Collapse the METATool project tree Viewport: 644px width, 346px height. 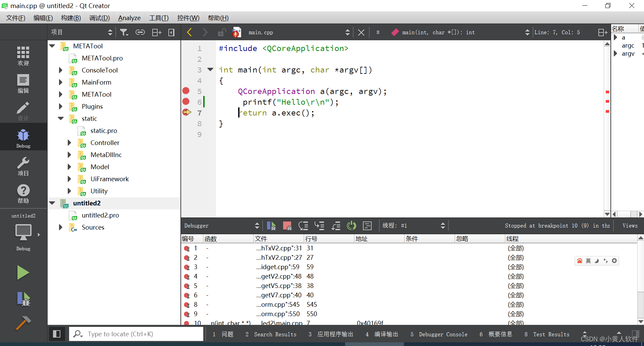point(52,46)
